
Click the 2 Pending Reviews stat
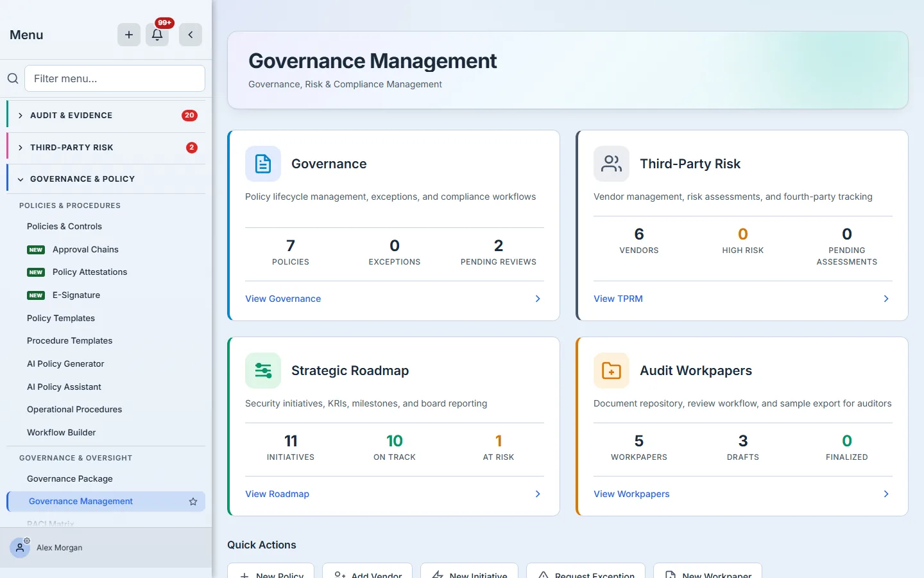499,252
